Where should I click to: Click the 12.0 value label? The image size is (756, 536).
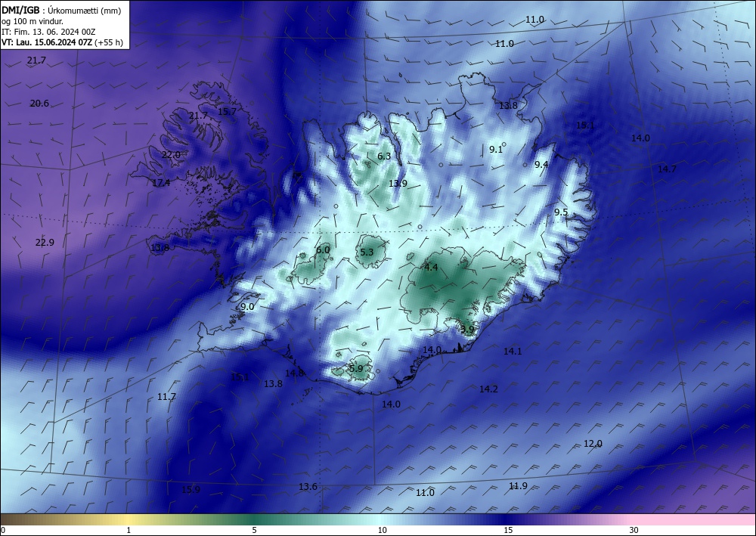[x=593, y=444]
